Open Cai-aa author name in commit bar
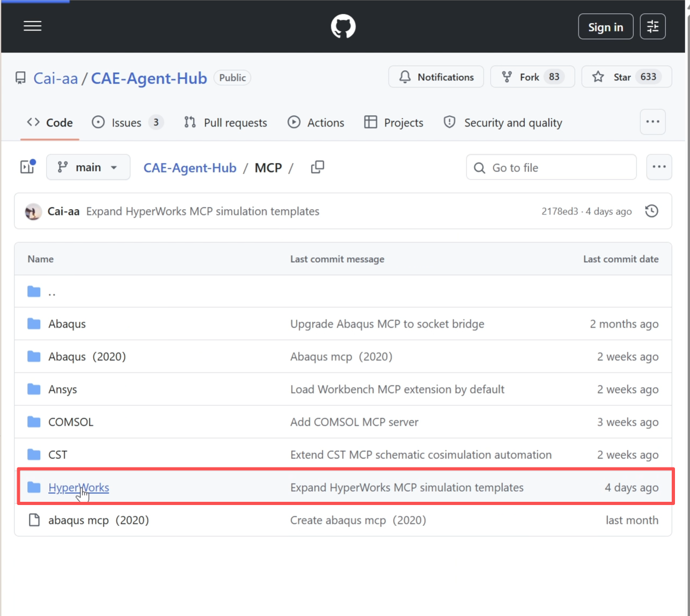This screenshot has height=616, width=690. tap(63, 211)
